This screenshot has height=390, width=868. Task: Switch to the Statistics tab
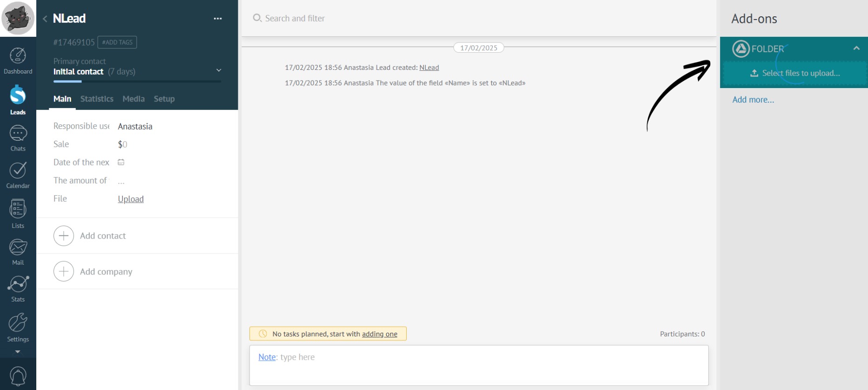click(97, 99)
